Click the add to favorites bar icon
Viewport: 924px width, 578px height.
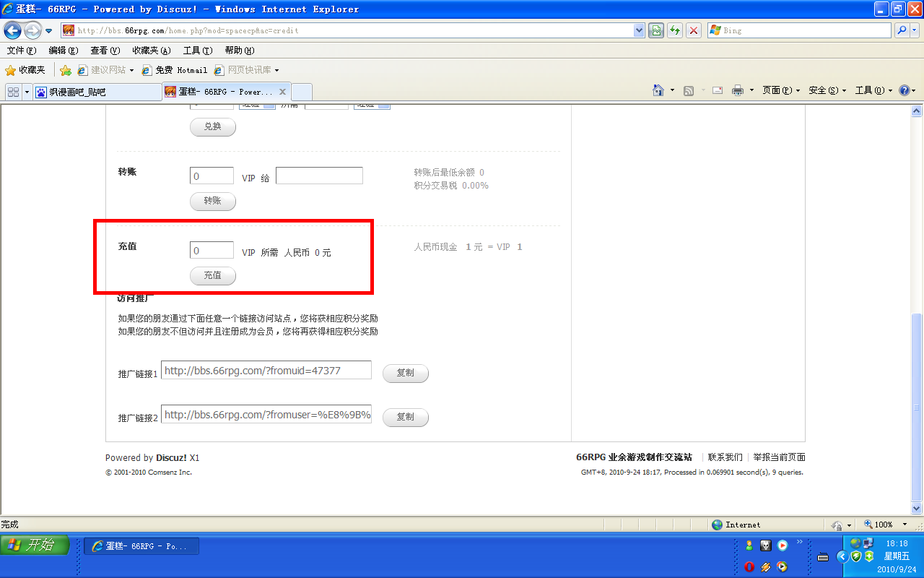66,70
